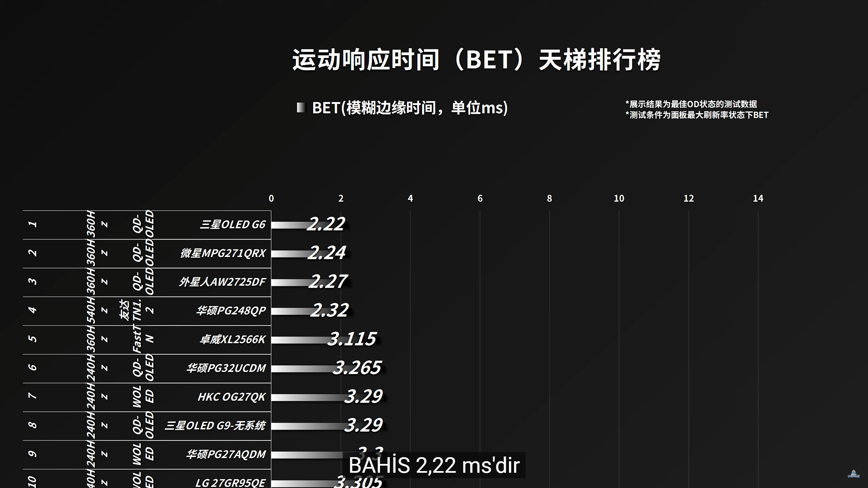Click the bar for 卓威XL2566K

(325, 340)
